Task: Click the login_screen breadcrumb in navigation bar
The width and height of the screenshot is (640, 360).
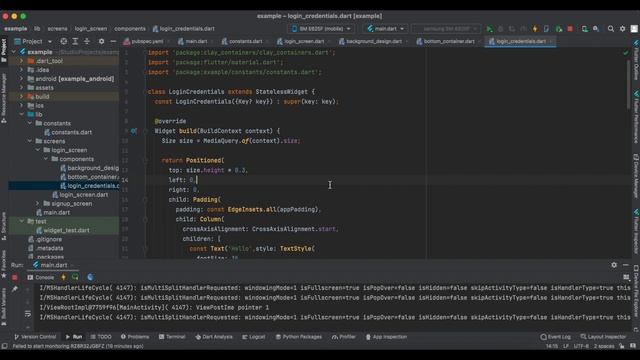Action: click(x=91, y=29)
